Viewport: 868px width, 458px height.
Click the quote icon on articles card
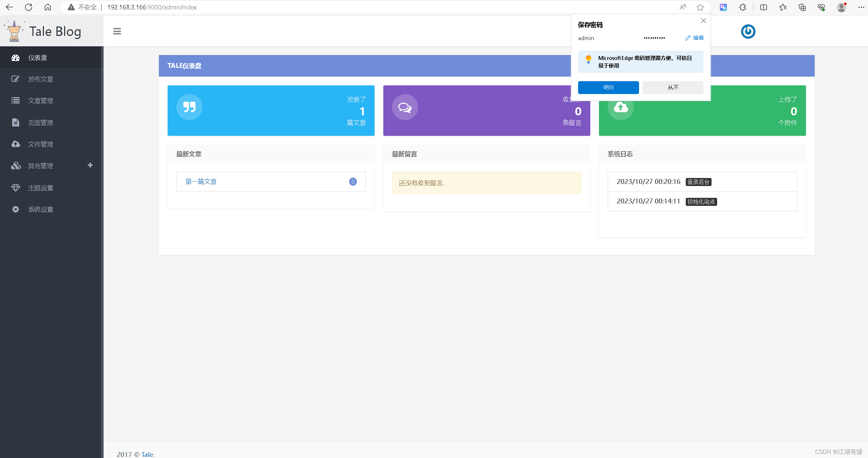pos(189,107)
